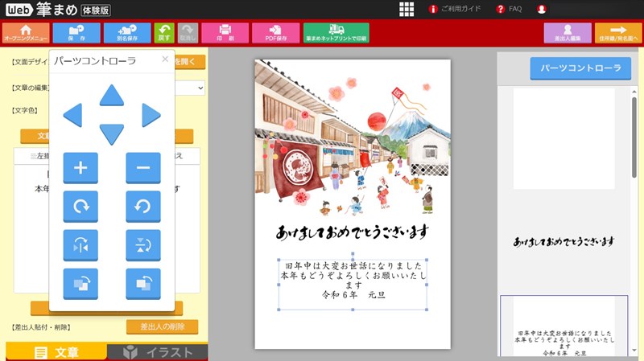Click the grayed 取消し redo button

point(188,33)
